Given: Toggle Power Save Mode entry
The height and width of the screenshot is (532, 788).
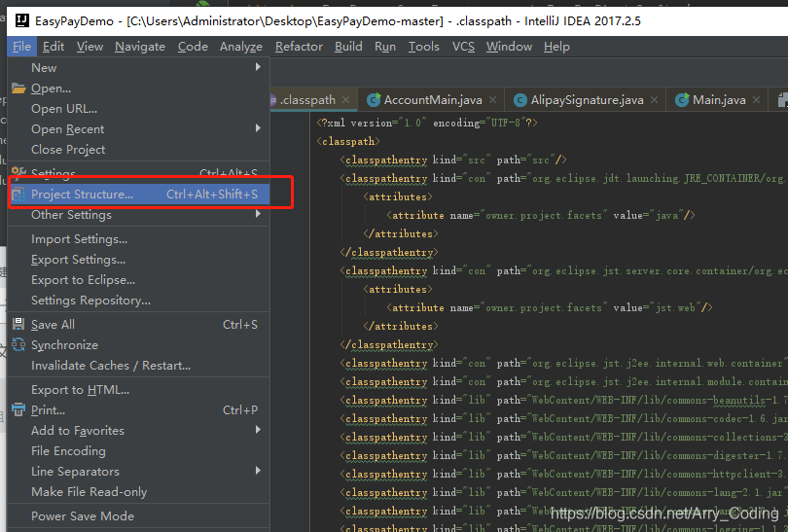Looking at the screenshot, I should [139, 515].
